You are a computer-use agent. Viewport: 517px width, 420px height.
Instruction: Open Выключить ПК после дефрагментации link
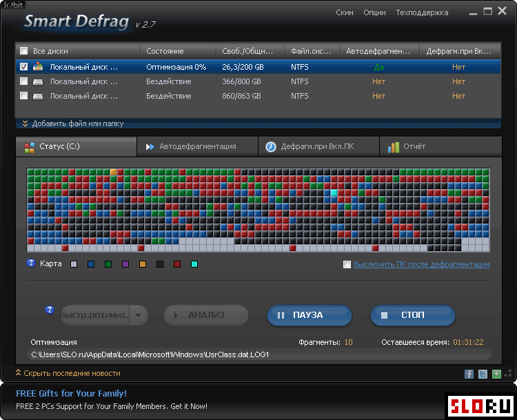tap(422, 264)
